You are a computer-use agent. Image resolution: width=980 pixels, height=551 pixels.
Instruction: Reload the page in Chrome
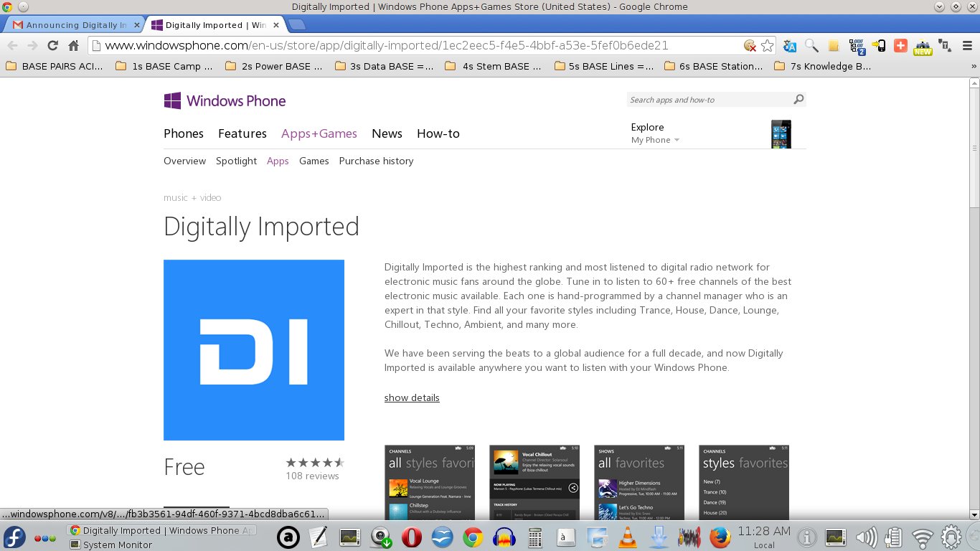click(52, 45)
